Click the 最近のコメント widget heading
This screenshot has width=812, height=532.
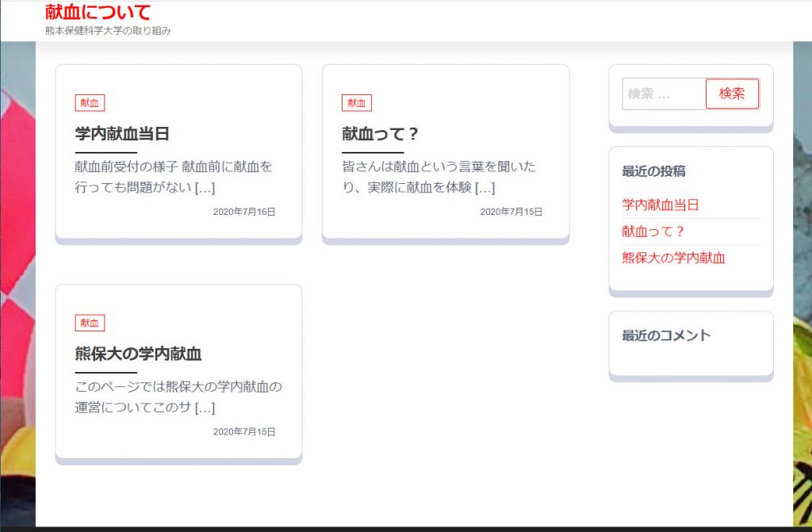pyautogui.click(x=666, y=335)
